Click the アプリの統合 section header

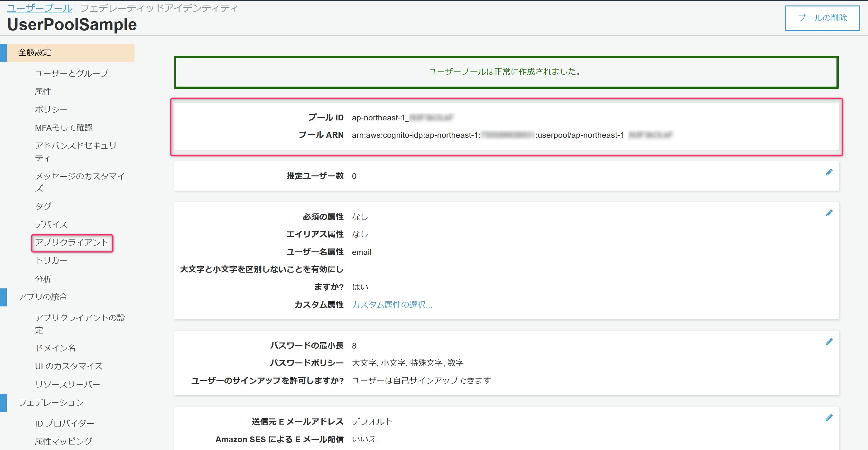pyautogui.click(x=43, y=297)
